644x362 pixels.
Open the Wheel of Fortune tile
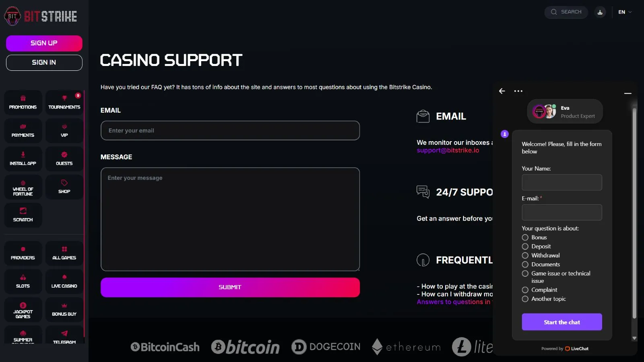(23, 187)
